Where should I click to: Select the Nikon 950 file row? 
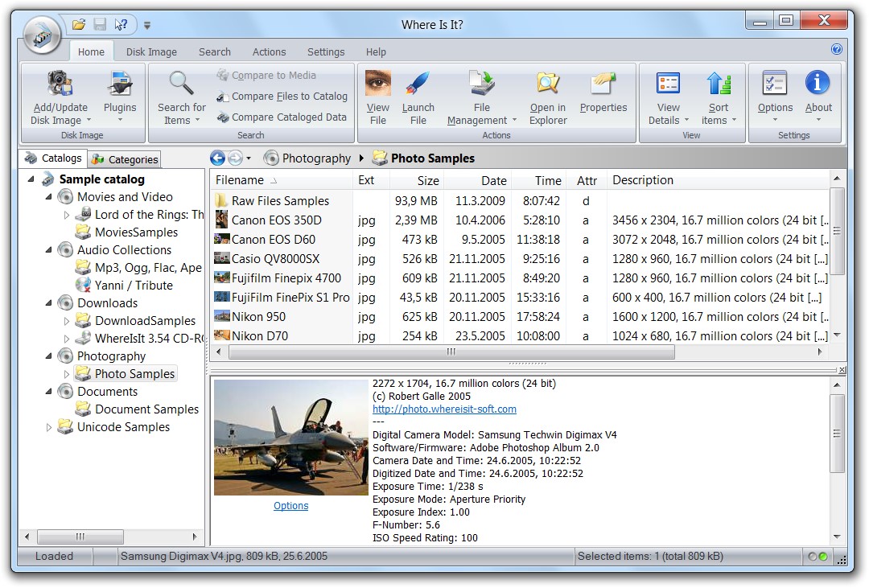[x=258, y=317]
